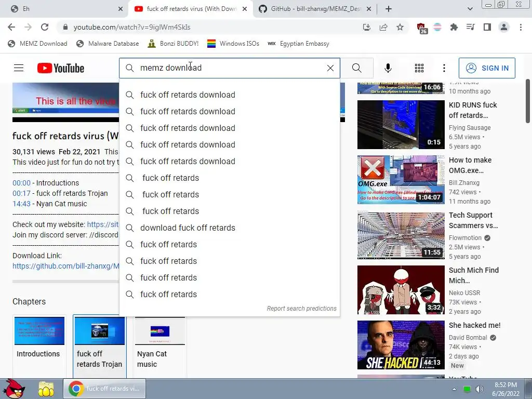Expand the tab search chevron

tap(470, 9)
